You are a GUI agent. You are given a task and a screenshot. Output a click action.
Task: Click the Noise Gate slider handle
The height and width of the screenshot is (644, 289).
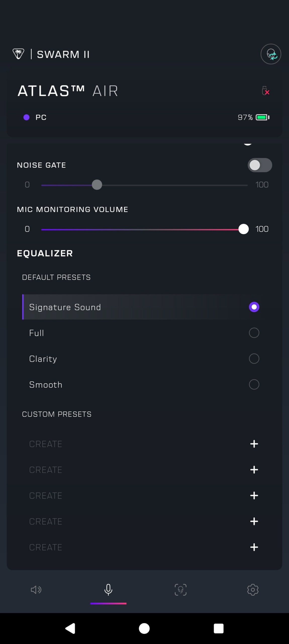point(97,185)
